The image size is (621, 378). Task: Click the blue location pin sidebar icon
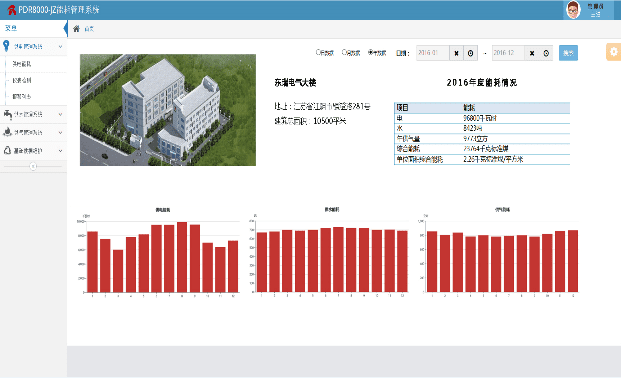[6, 46]
